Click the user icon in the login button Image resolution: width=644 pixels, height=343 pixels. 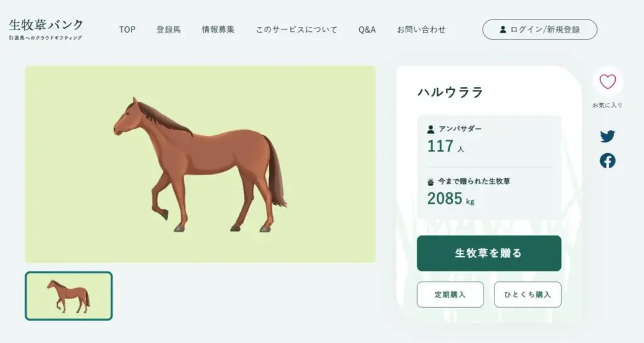coord(502,30)
